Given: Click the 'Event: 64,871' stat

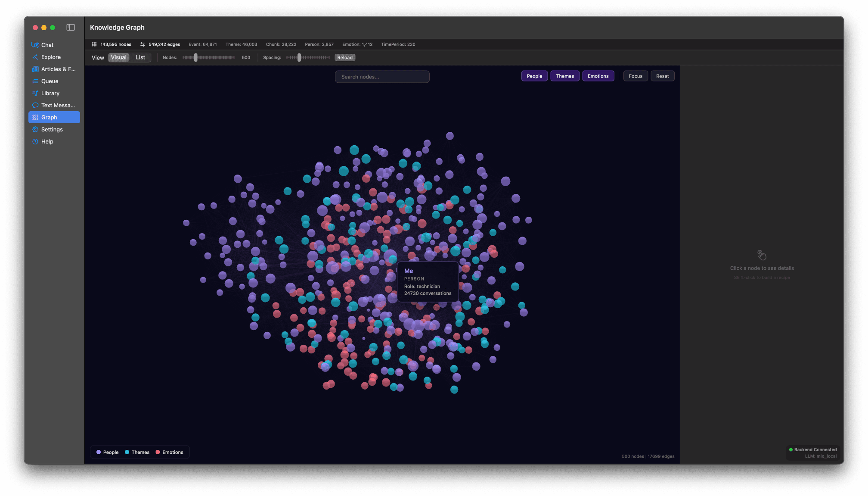Looking at the screenshot, I should [203, 44].
